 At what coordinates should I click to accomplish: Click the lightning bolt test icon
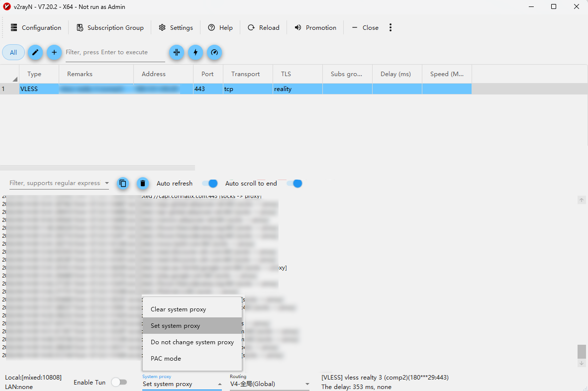pos(196,53)
